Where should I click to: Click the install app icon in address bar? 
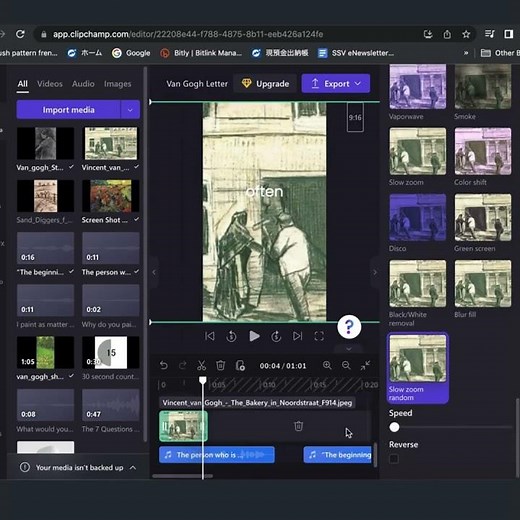(x=428, y=34)
